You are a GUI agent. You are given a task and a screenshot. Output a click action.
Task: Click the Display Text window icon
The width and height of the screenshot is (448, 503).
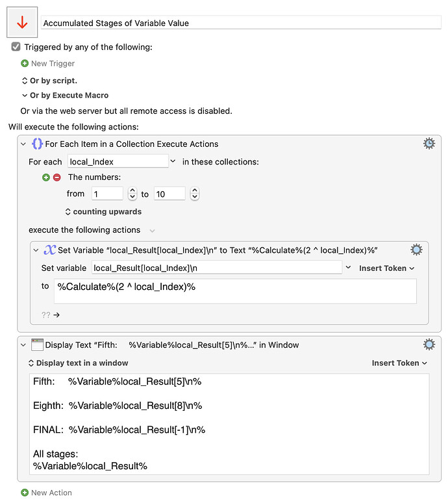point(37,345)
